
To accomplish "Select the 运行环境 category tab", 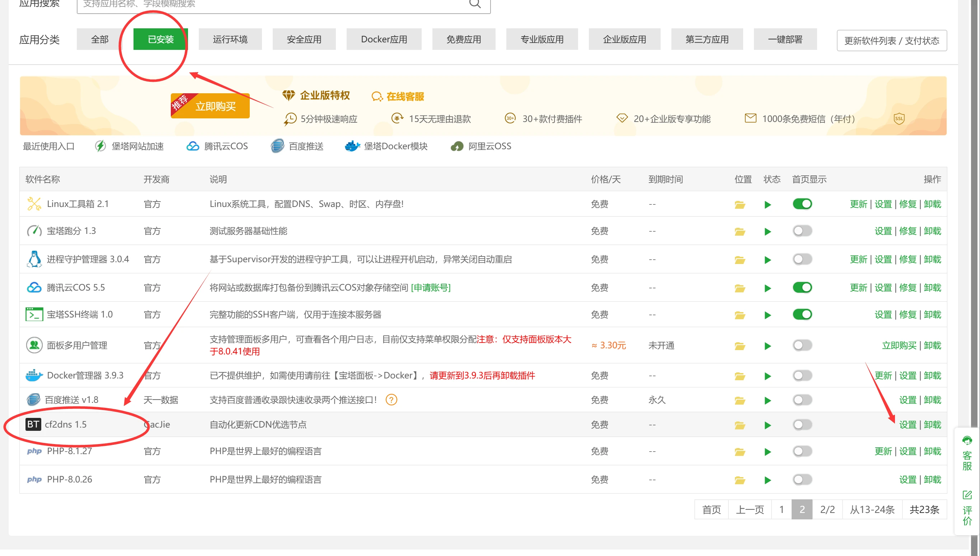I will [x=230, y=39].
